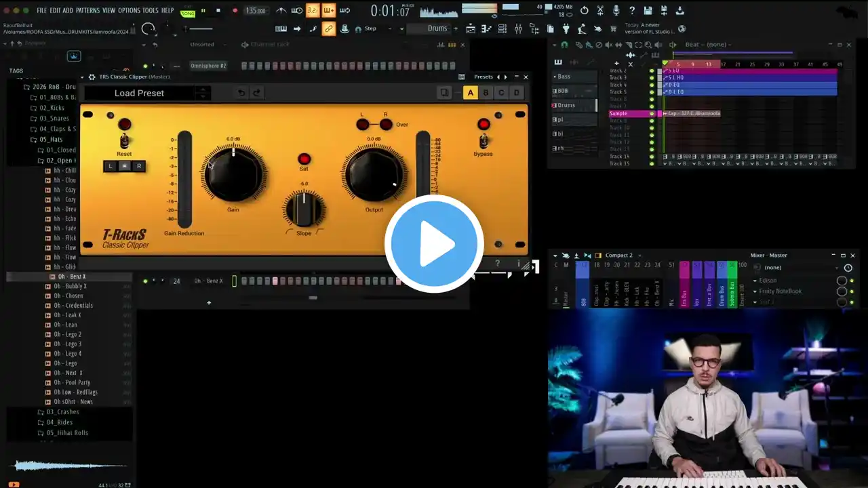Open the TOOLS menu
The height and width of the screenshot is (488, 868).
151,10
